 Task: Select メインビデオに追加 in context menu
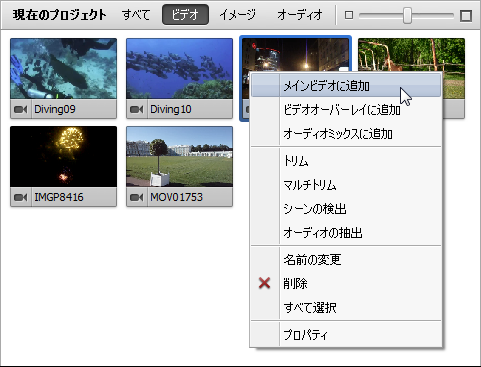tap(346, 86)
